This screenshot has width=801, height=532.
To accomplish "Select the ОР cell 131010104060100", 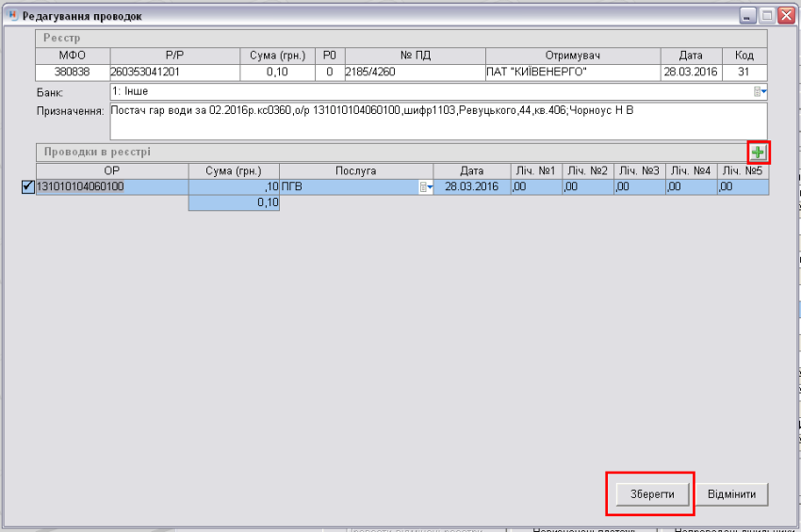I will 111,187.
